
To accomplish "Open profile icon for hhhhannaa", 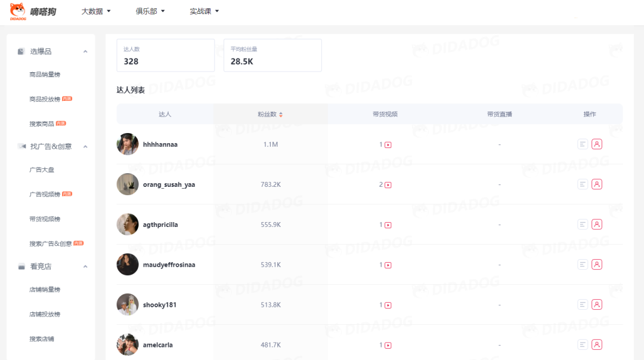I will pyautogui.click(x=597, y=144).
